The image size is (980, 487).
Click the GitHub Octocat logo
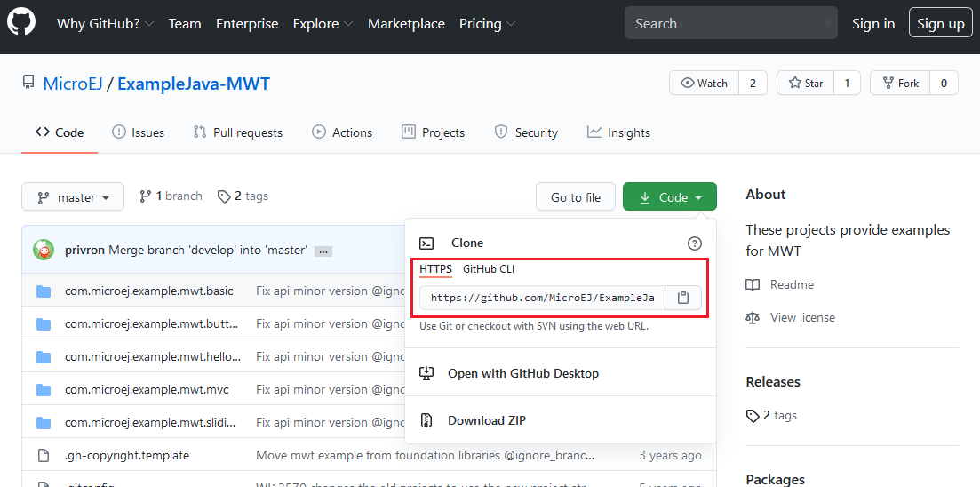[21, 23]
